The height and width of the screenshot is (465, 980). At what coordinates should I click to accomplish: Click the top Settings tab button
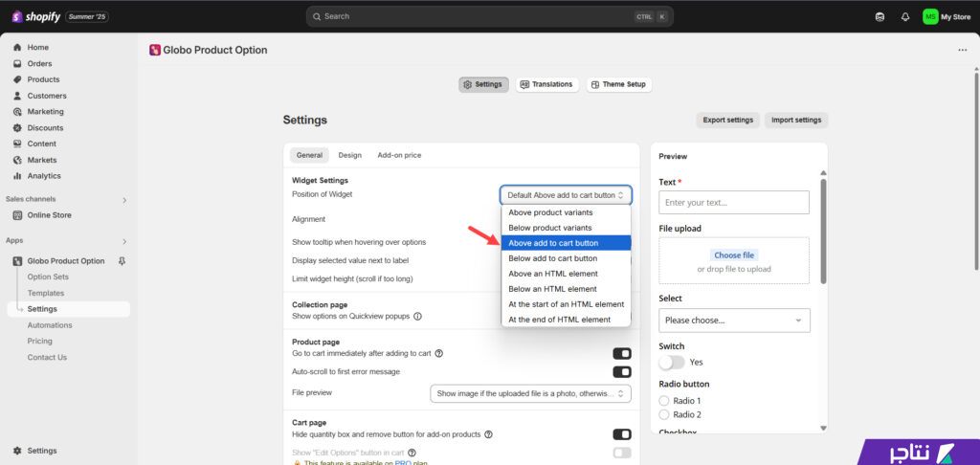click(483, 84)
